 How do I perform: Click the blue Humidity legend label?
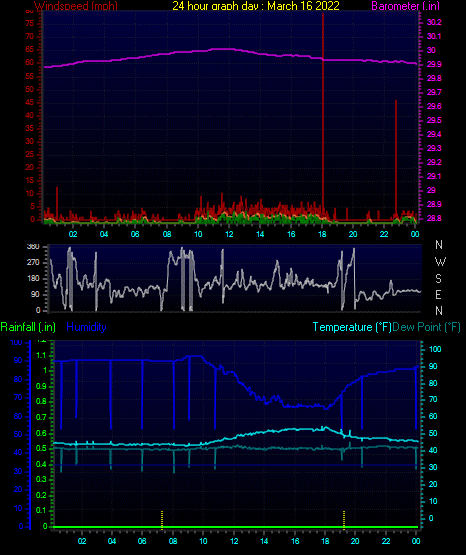coord(86,327)
